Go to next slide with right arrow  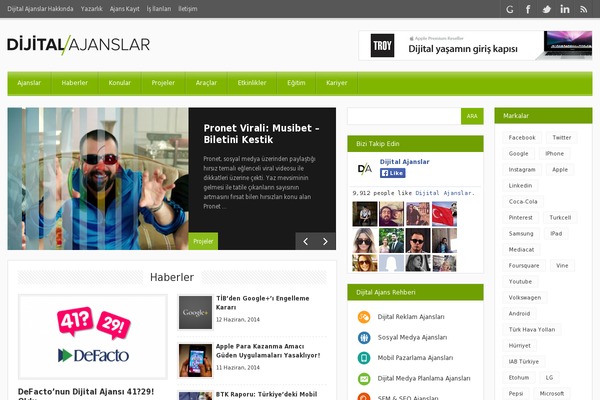point(325,242)
